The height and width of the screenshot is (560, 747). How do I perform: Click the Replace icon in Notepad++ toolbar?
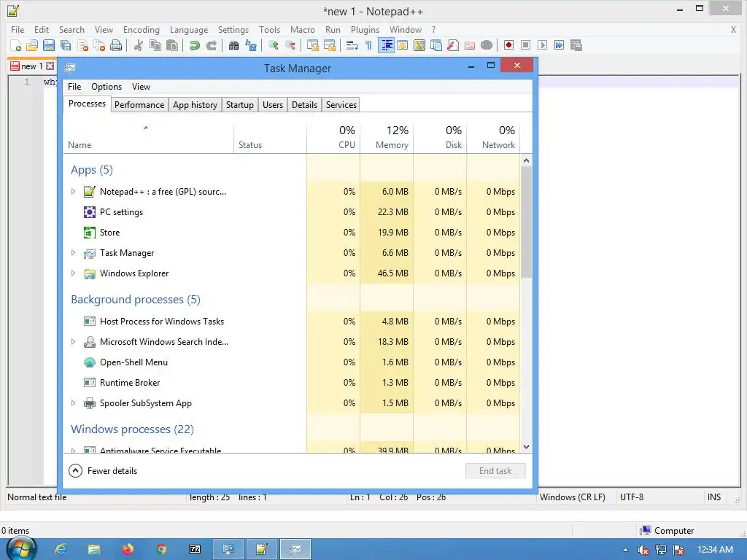pyautogui.click(x=251, y=45)
